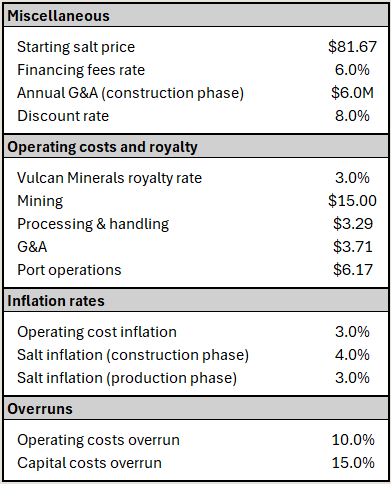Select the Operating costs and royalty header
Image resolution: width=391 pixels, height=484 pixels.
(x=195, y=147)
